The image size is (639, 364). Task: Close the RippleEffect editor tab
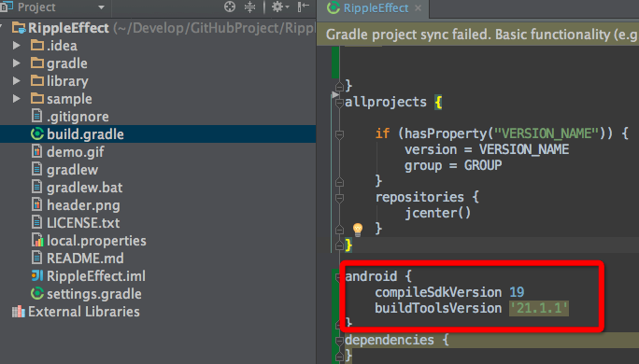pyautogui.click(x=419, y=8)
